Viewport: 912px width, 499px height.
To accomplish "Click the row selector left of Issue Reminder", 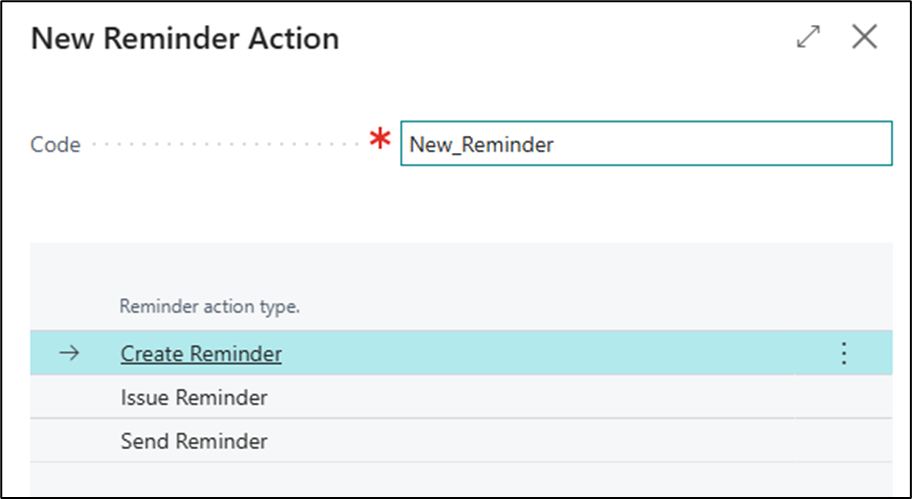I will click(69, 398).
